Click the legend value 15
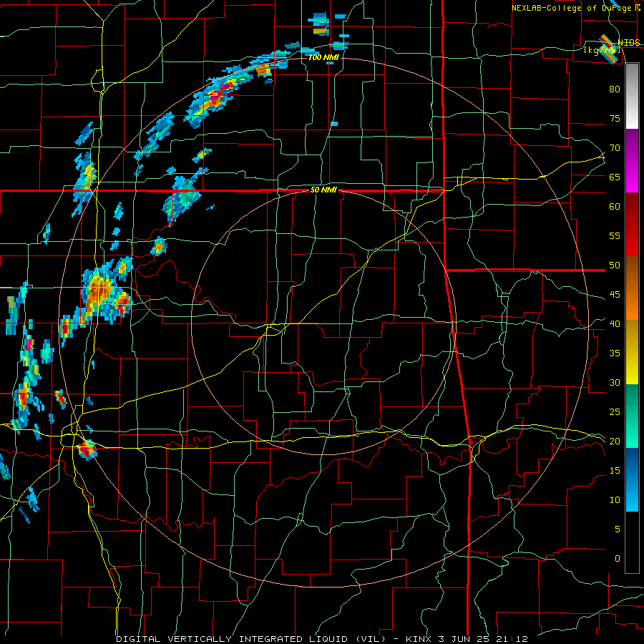Screen dimensions: 644x644 (615, 471)
